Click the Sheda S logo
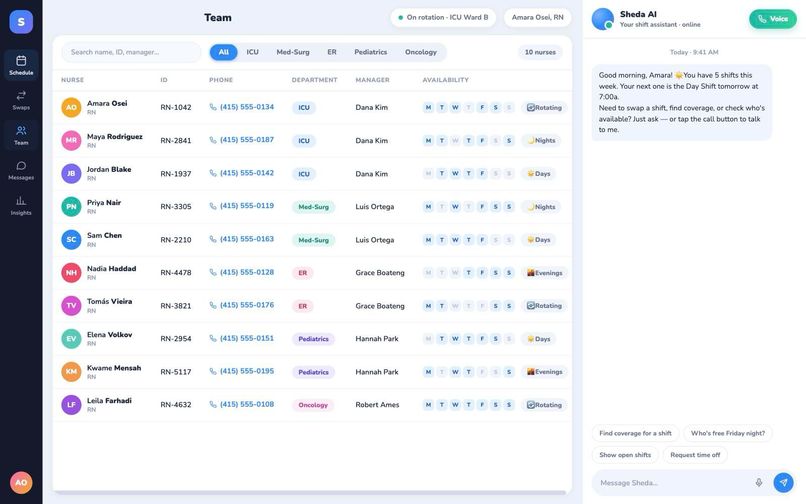 [21, 22]
